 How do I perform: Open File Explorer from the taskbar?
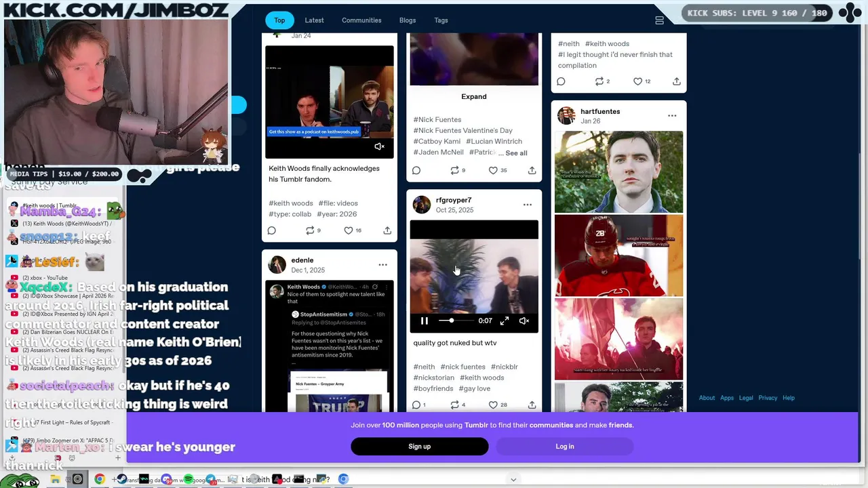pos(55,479)
